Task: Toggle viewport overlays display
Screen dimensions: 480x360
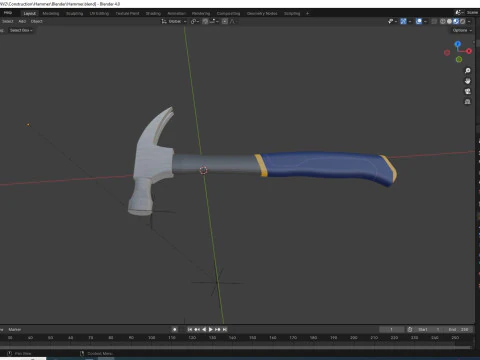Action: click(x=419, y=21)
